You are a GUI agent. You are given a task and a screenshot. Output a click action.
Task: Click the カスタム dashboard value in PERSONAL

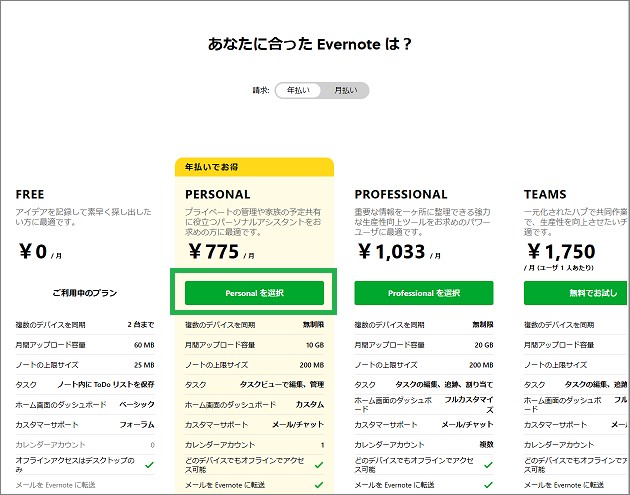coord(310,405)
